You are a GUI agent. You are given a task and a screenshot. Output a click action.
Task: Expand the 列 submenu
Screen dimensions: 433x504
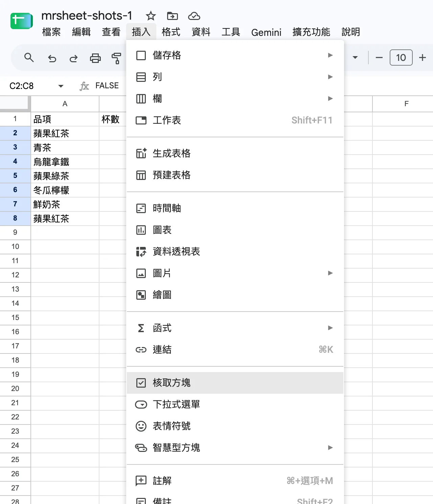click(x=235, y=77)
